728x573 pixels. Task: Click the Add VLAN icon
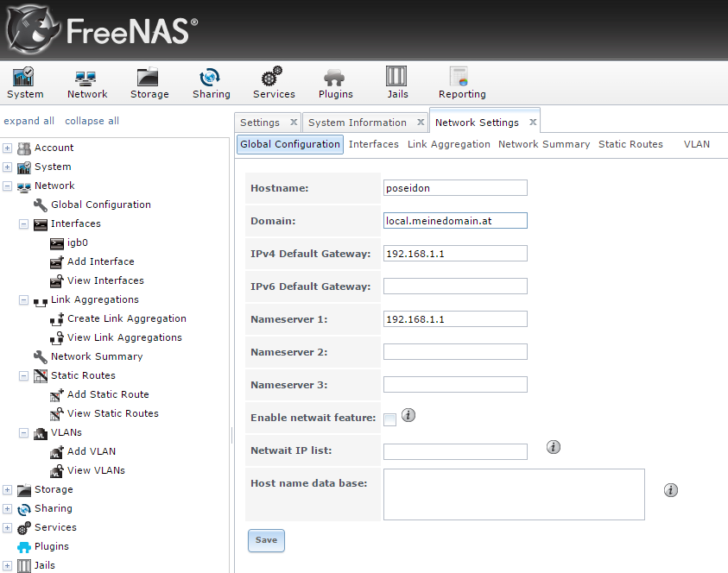(x=57, y=452)
